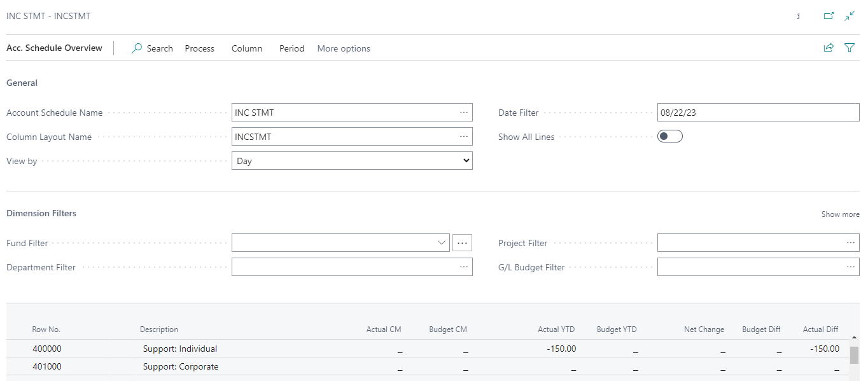This screenshot has height=381, width=868.
Task: Click the filter icon on the action bar
Action: pos(850,48)
